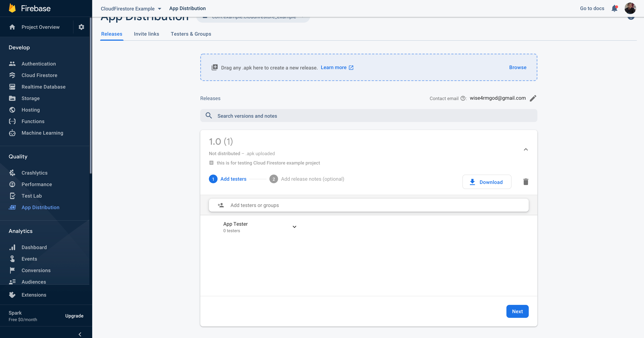644x338 pixels.
Task: Click the contact email help icon
Action: click(x=463, y=98)
